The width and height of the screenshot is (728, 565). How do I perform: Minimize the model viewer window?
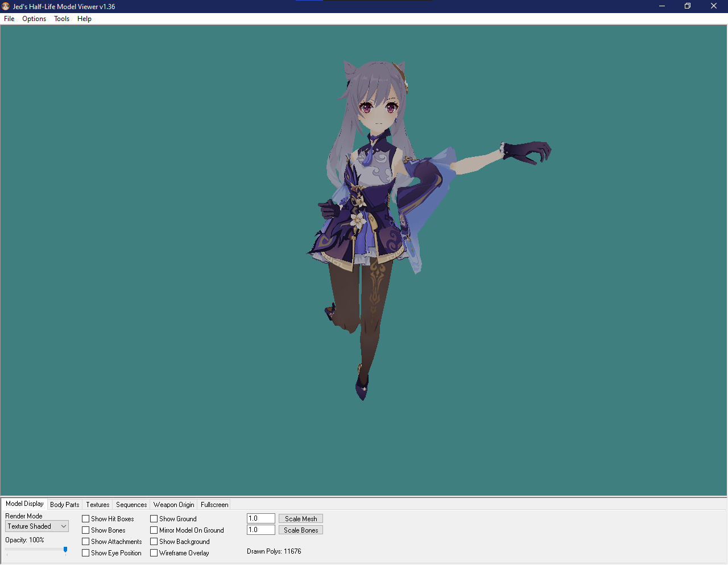tap(662, 6)
